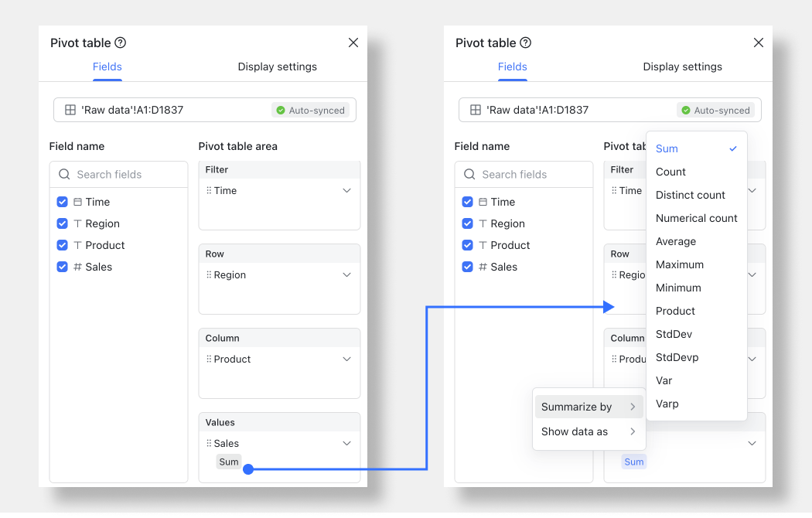Uncheck the Time field checkbox
Screen dimensions: 812x518
click(62, 202)
